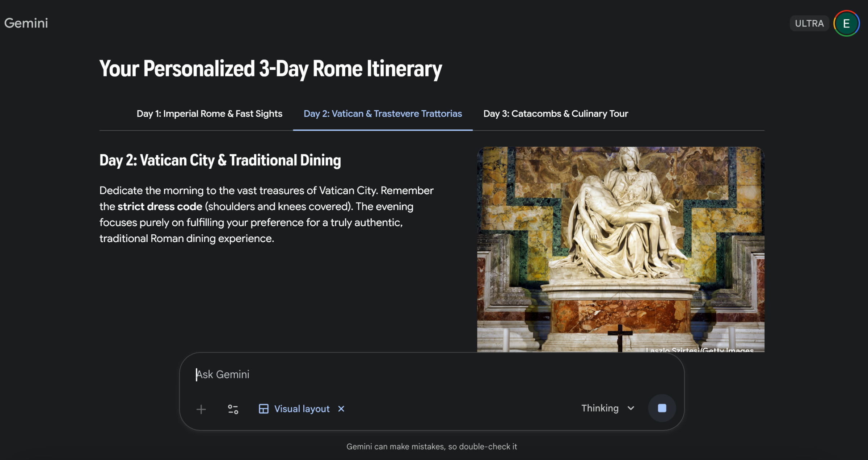This screenshot has height=460, width=868.
Task: Click the ULTRA badge
Action: pos(809,23)
